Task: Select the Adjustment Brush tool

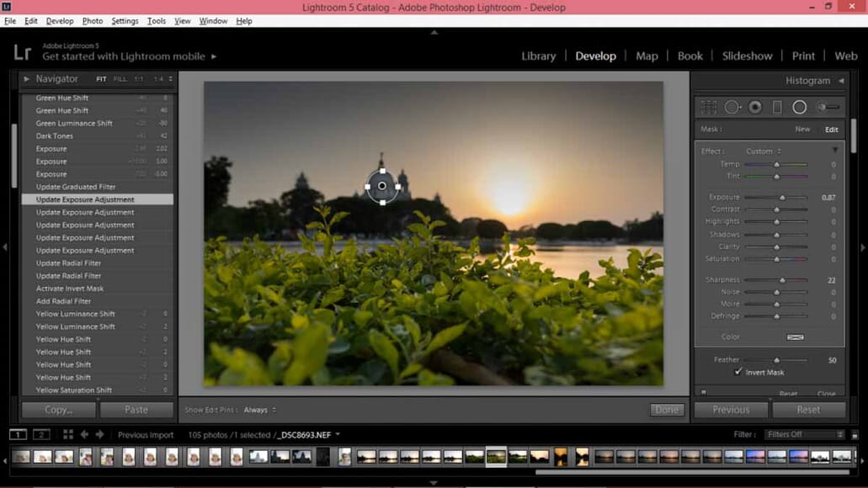Action: coord(828,107)
